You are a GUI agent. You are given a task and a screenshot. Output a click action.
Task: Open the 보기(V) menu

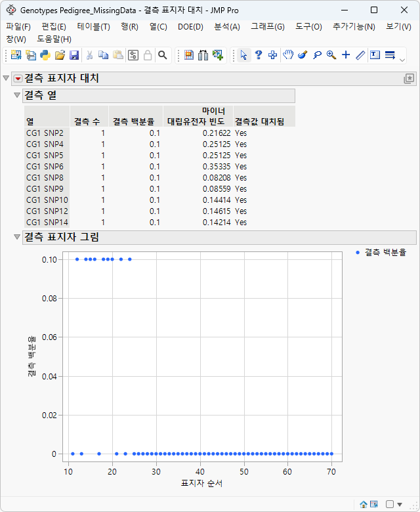[398, 27]
